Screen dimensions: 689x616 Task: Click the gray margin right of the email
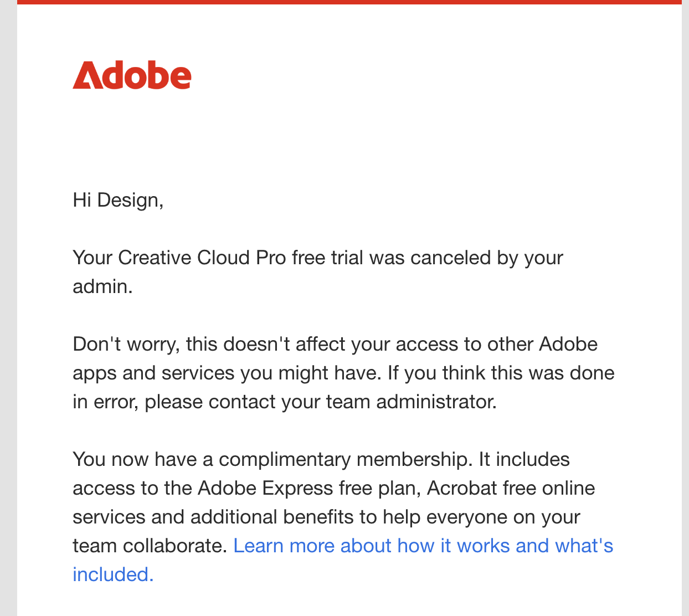click(685, 308)
